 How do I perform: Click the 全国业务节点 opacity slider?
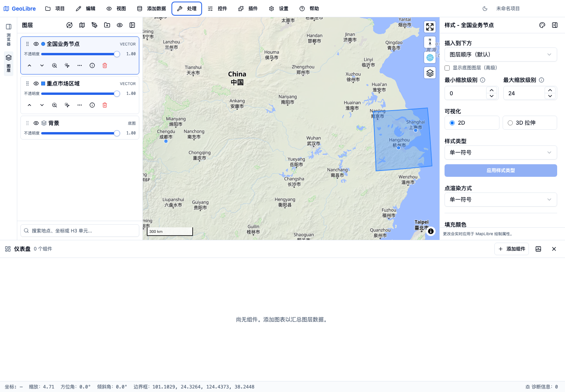[80, 54]
